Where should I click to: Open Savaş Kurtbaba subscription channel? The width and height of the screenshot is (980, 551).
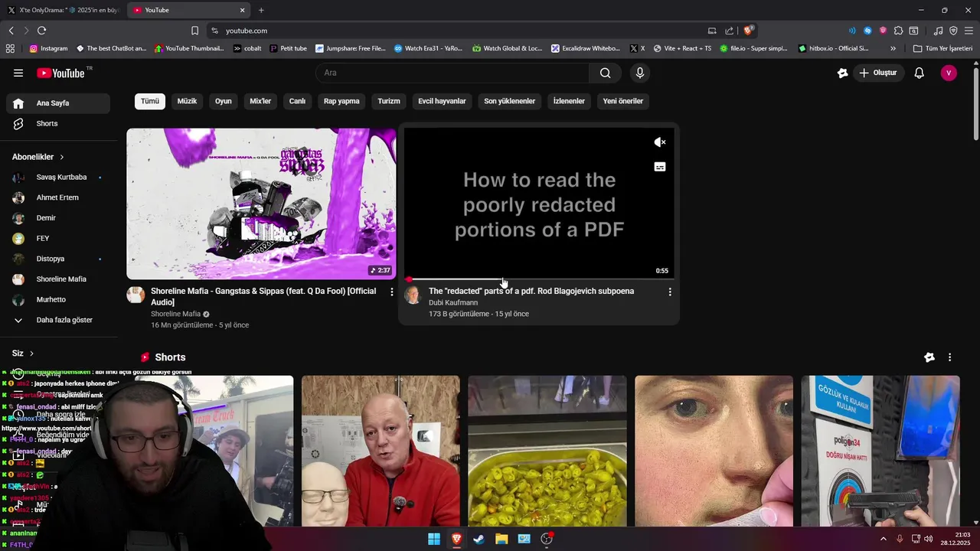58,178
